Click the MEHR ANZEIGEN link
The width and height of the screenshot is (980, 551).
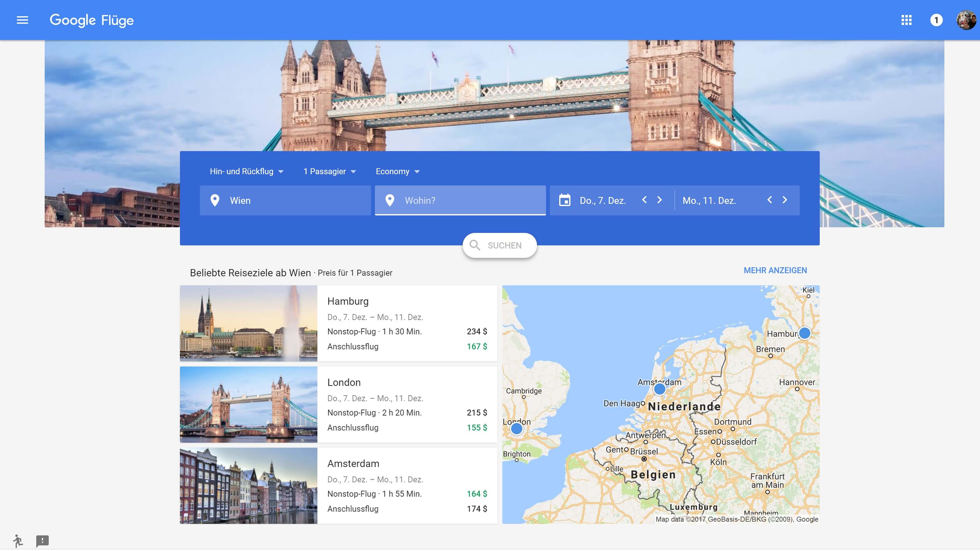(775, 270)
